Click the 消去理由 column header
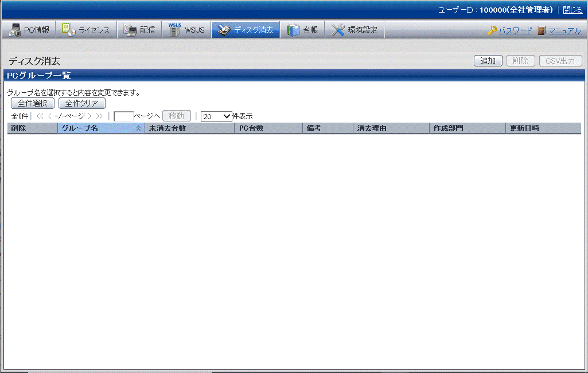588x373 pixels. pyautogui.click(x=391, y=128)
